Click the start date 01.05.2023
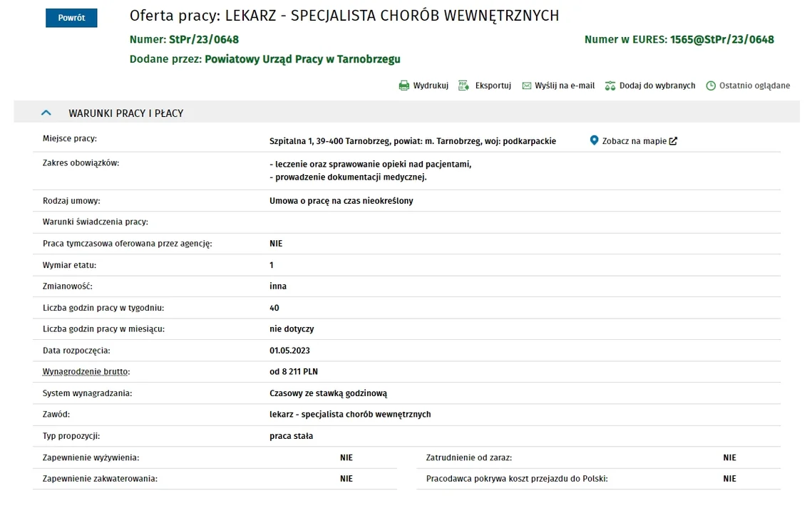812x513 pixels. coord(289,351)
